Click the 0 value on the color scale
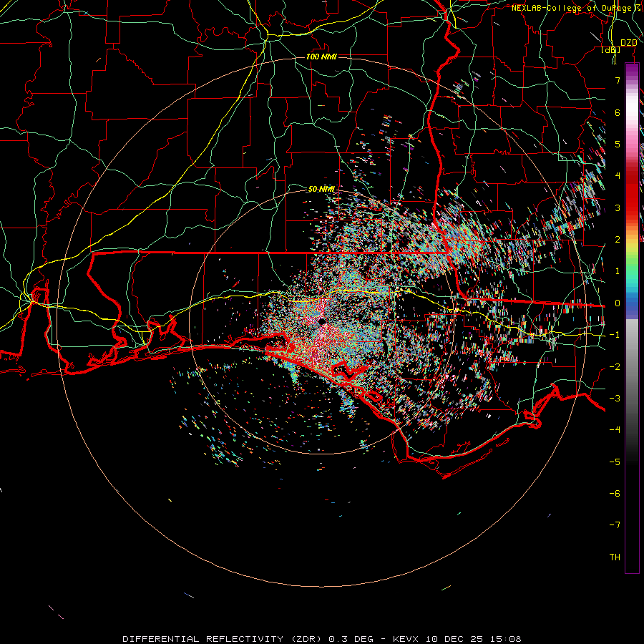The image size is (644, 644). point(618,303)
